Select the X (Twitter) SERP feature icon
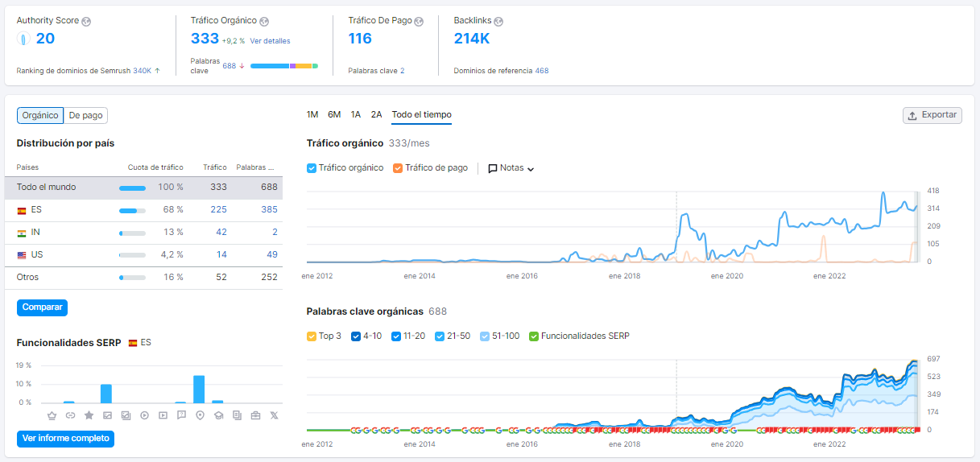Viewport: 980px width, 462px height. pyautogui.click(x=274, y=415)
